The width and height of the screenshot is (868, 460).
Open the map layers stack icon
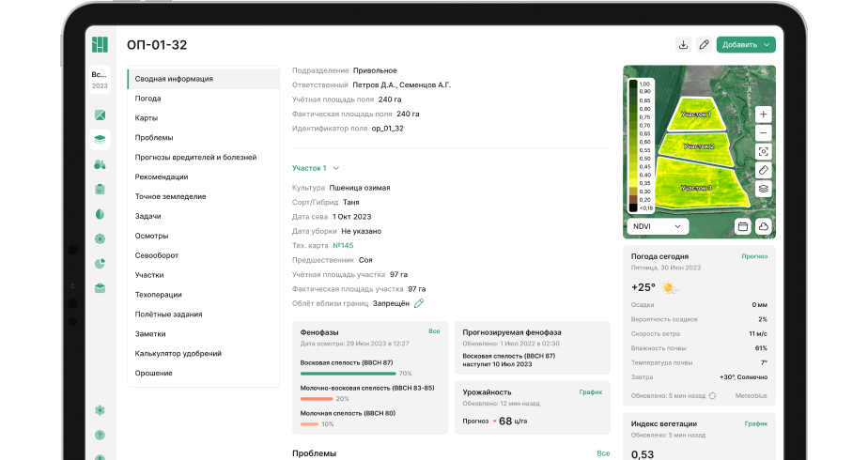[763, 189]
